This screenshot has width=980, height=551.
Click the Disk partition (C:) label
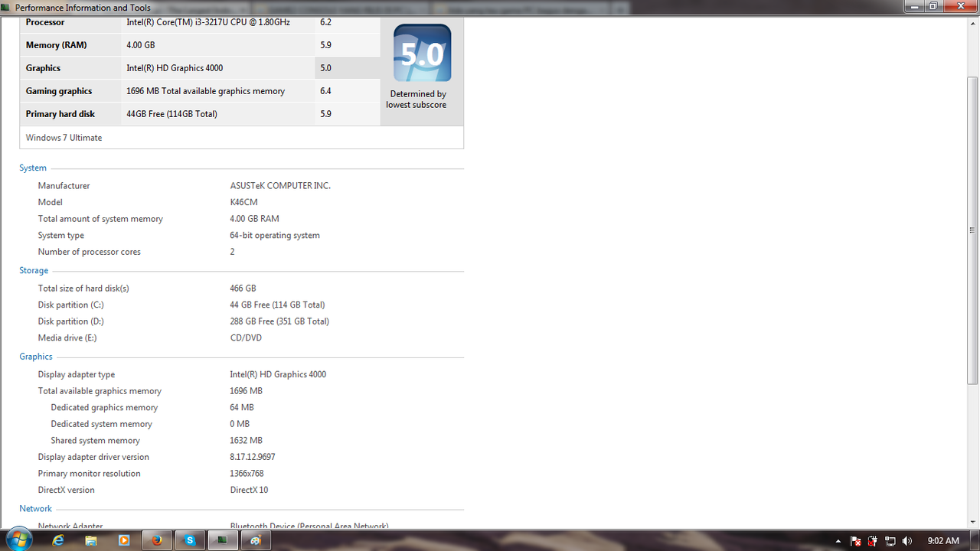[71, 305]
